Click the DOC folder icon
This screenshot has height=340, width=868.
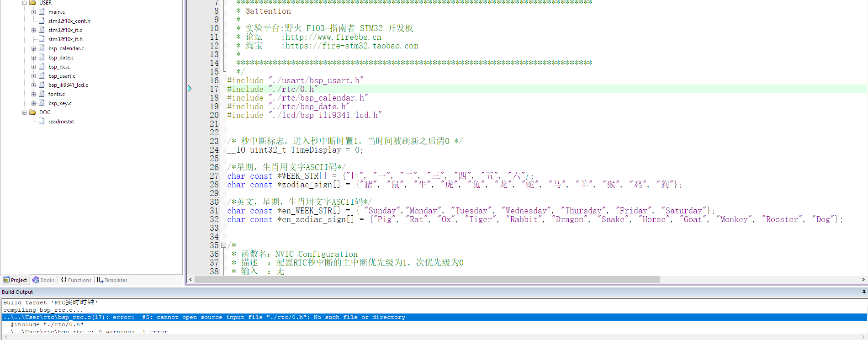pos(33,112)
